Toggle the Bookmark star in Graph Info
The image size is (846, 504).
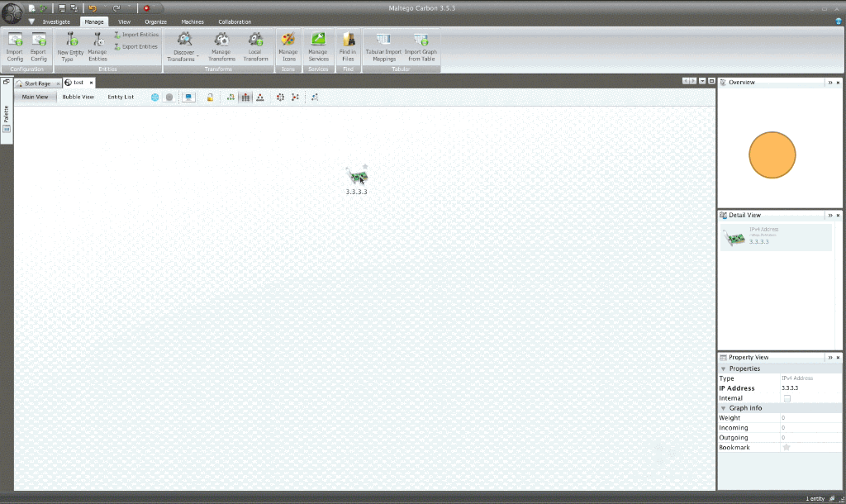[x=786, y=447]
